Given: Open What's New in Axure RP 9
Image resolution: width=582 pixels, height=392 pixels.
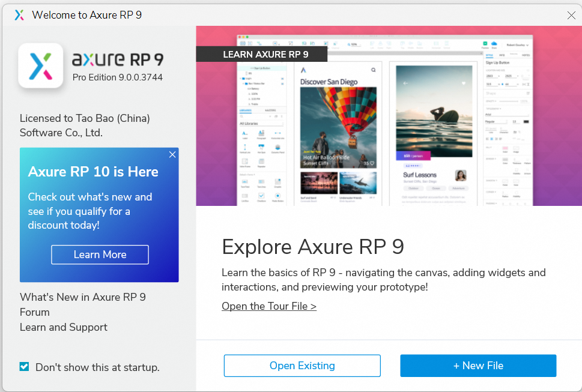Looking at the screenshot, I should (x=83, y=297).
